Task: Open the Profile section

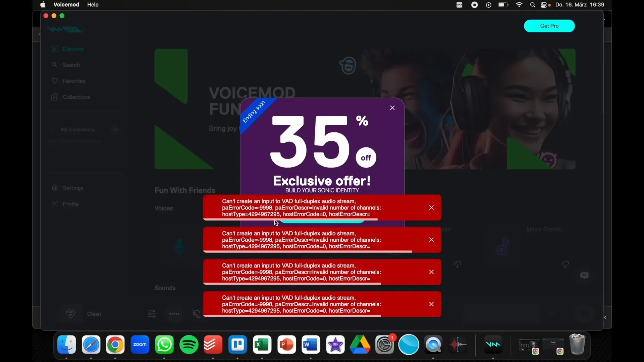Action: 71,204
